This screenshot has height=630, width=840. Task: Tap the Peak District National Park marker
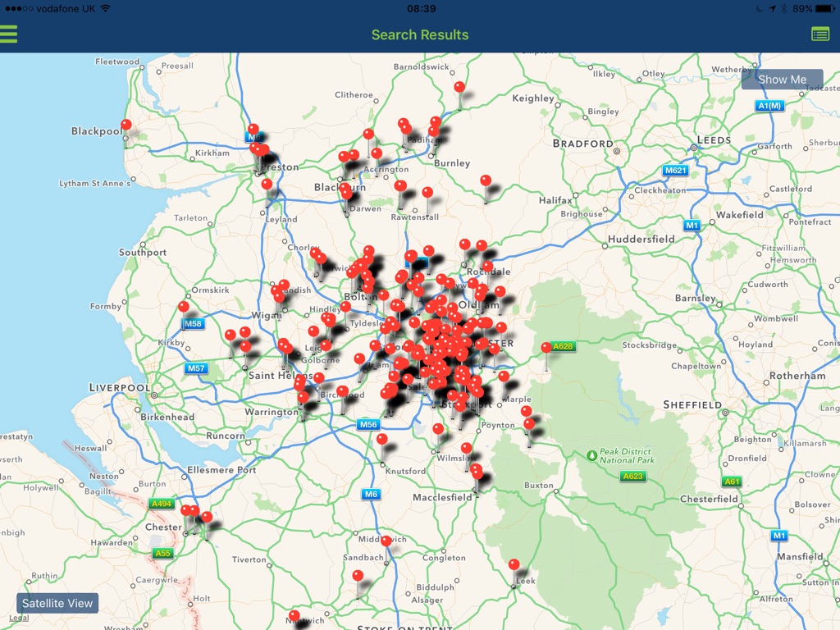592,455
